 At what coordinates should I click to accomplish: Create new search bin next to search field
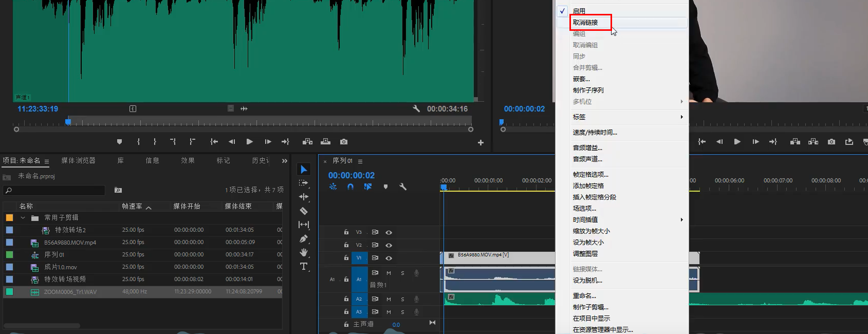click(x=118, y=190)
